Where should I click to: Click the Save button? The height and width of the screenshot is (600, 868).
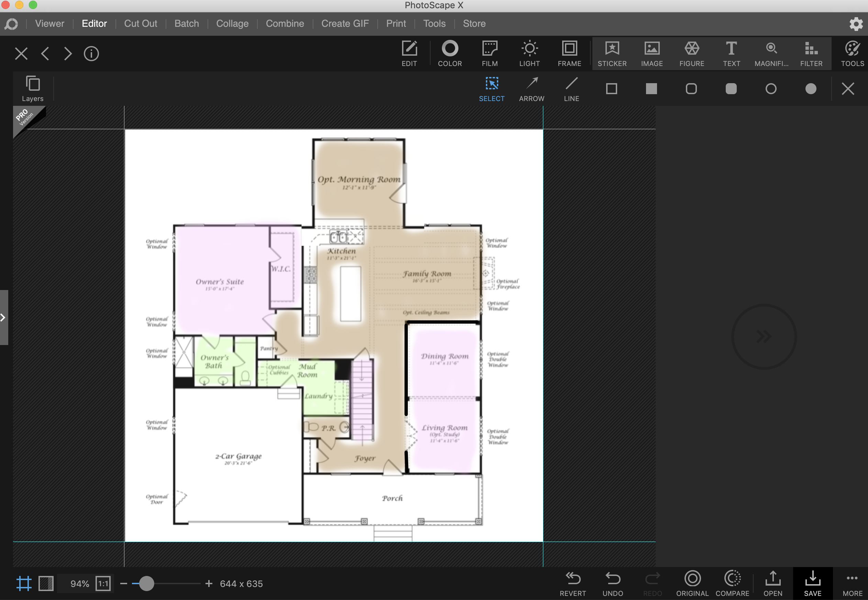812,583
